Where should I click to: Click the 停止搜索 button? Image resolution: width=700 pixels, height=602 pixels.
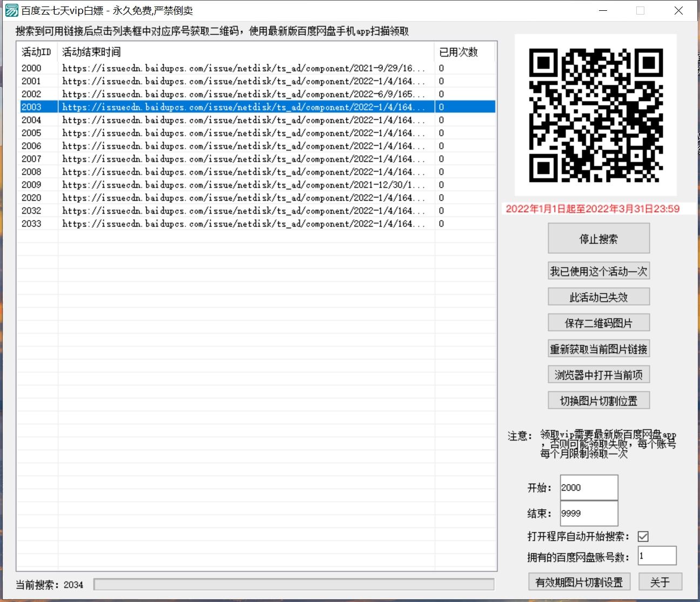point(598,239)
